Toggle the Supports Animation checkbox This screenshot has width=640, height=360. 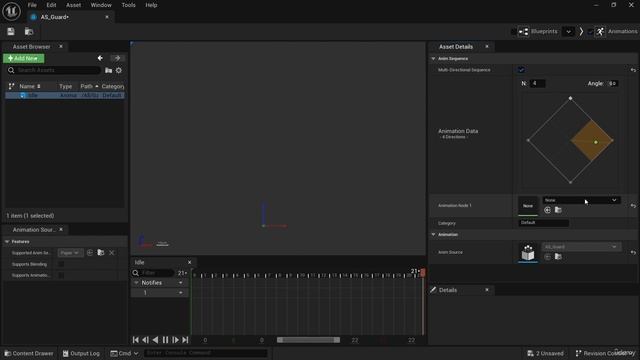pos(61,275)
